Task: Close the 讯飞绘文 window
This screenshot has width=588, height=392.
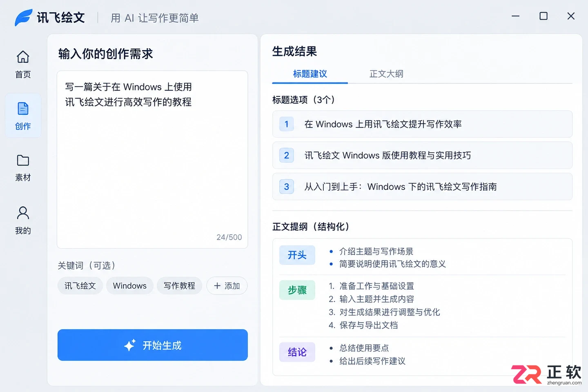Action: [571, 16]
